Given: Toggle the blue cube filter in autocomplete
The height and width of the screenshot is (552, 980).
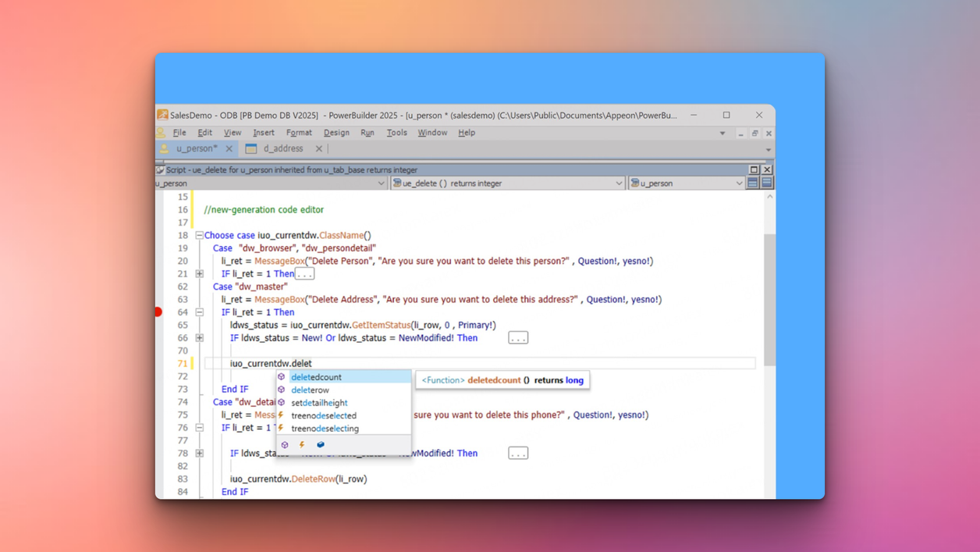Looking at the screenshot, I should pyautogui.click(x=320, y=445).
